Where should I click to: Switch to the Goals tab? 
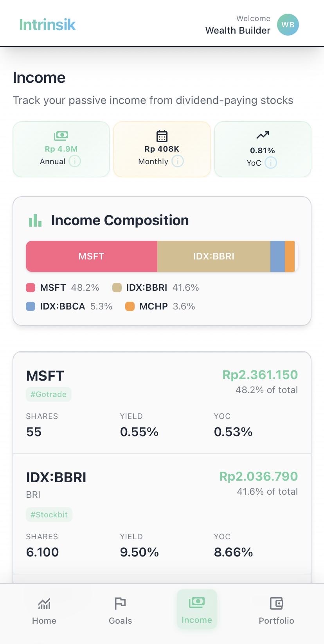(120, 610)
